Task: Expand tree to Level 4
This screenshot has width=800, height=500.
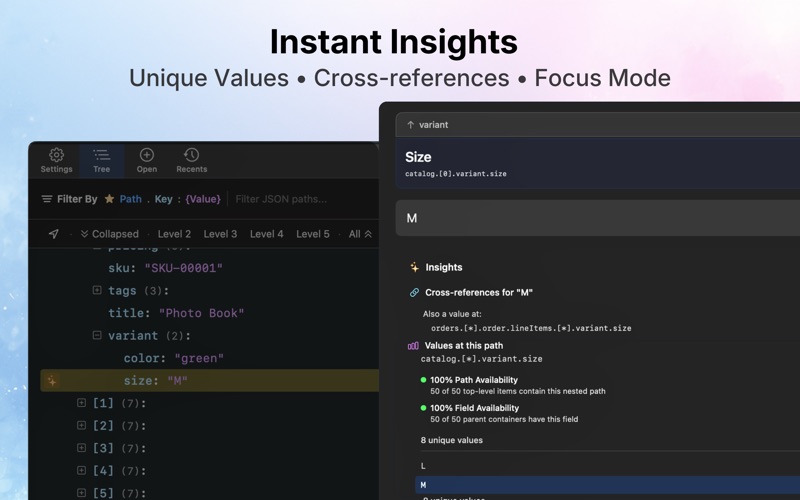Action: pos(266,234)
